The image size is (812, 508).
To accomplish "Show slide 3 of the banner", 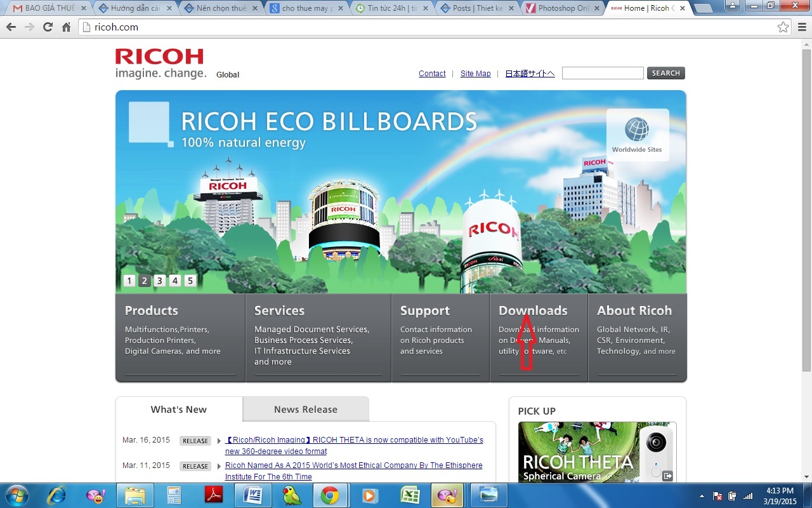I will pyautogui.click(x=160, y=281).
